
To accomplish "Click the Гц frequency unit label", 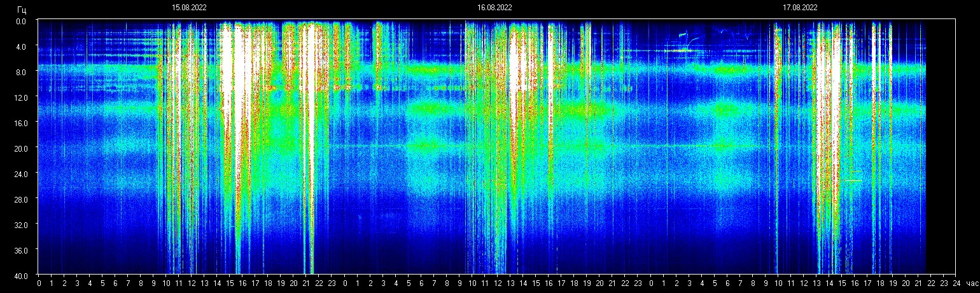I will pyautogui.click(x=22, y=10).
